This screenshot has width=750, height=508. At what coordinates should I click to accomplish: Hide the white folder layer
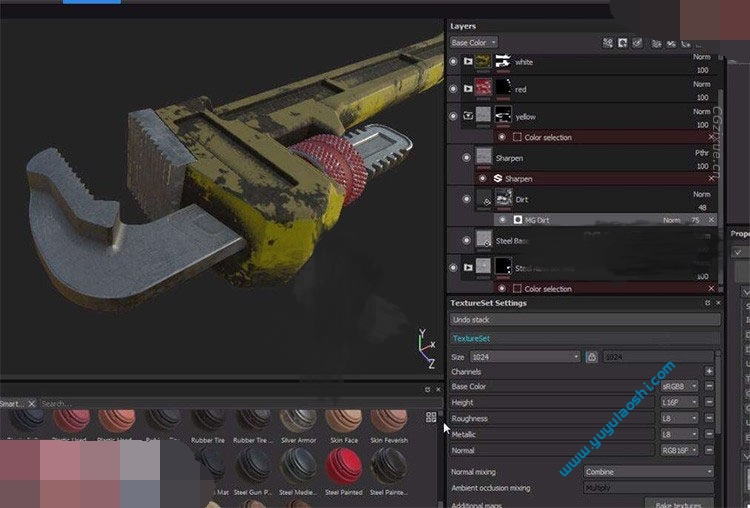[453, 61]
